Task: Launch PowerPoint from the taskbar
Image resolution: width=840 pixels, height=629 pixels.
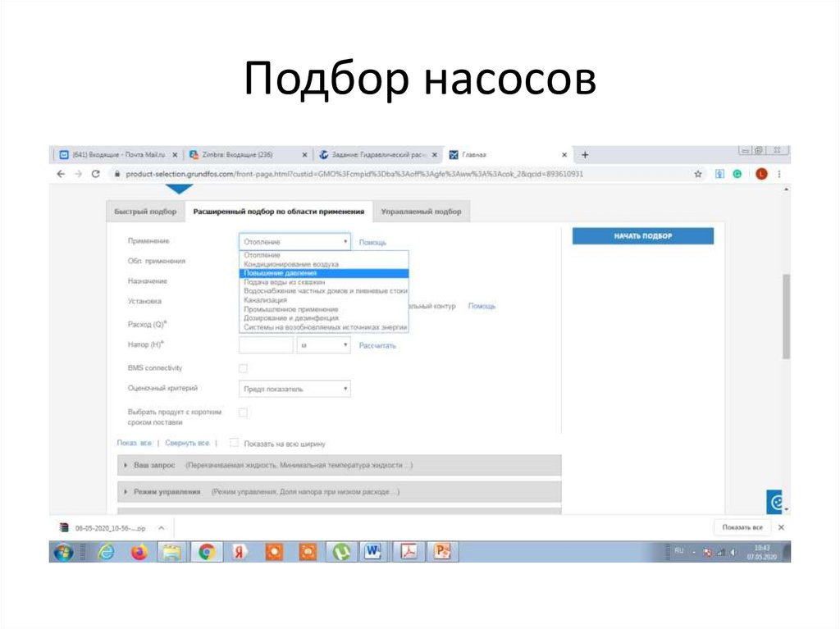Action: tap(440, 552)
